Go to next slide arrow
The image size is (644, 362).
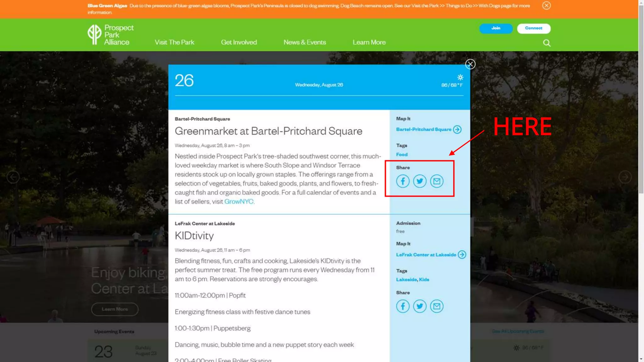pyautogui.click(x=625, y=177)
